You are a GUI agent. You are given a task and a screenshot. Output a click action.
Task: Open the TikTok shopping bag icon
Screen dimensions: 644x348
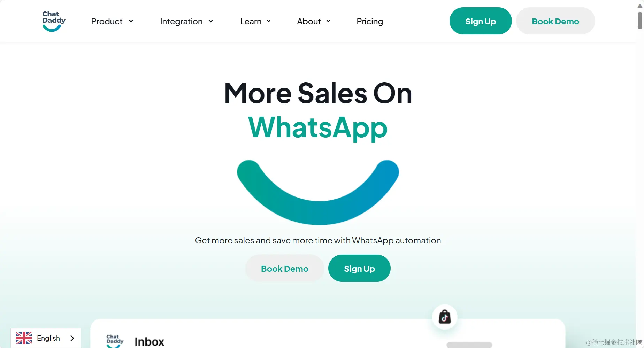[445, 317]
